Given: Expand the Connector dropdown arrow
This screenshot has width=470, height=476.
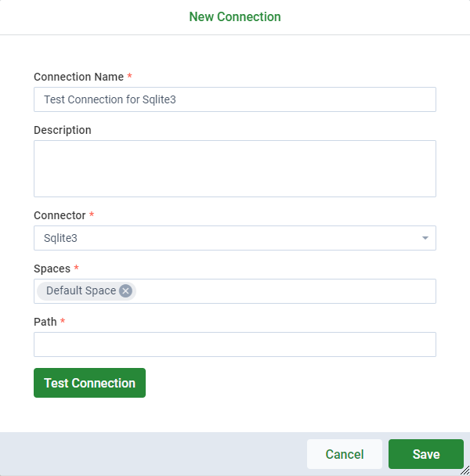Looking at the screenshot, I should pyautogui.click(x=425, y=238).
